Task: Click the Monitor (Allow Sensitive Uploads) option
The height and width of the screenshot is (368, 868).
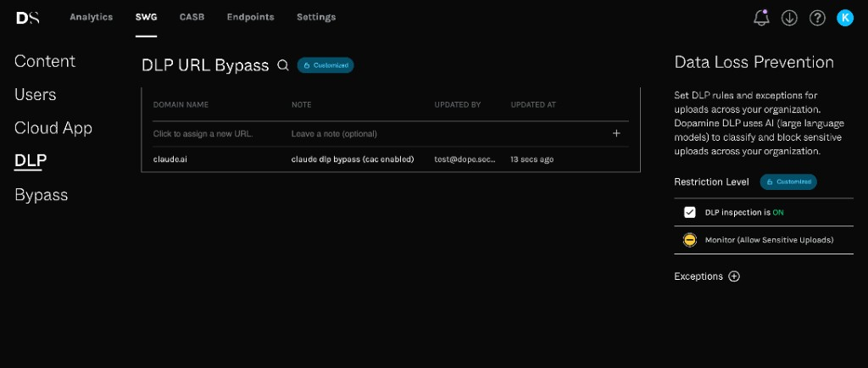Action: pyautogui.click(x=770, y=240)
